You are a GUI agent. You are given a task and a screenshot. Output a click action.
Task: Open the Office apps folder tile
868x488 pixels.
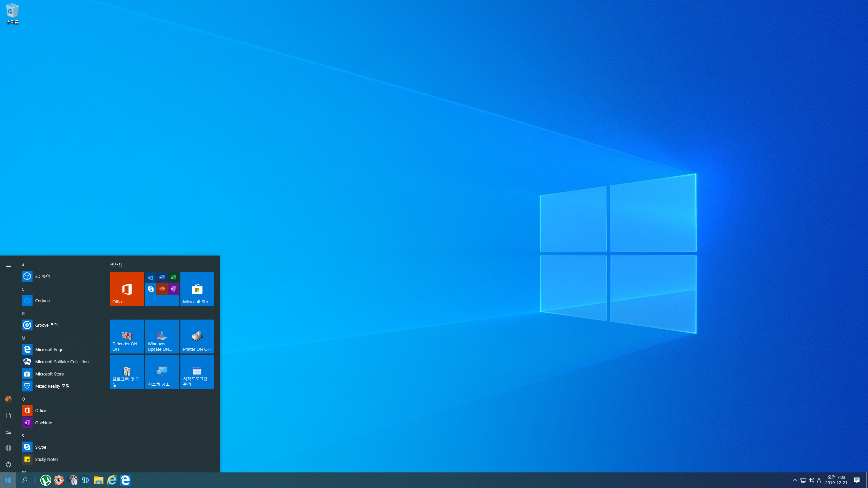tap(162, 289)
